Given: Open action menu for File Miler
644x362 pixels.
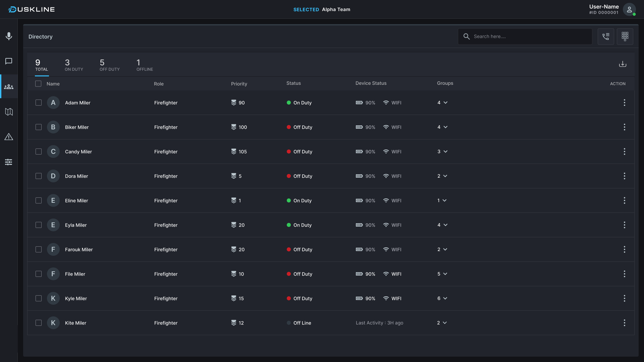Looking at the screenshot, I should [624, 274].
